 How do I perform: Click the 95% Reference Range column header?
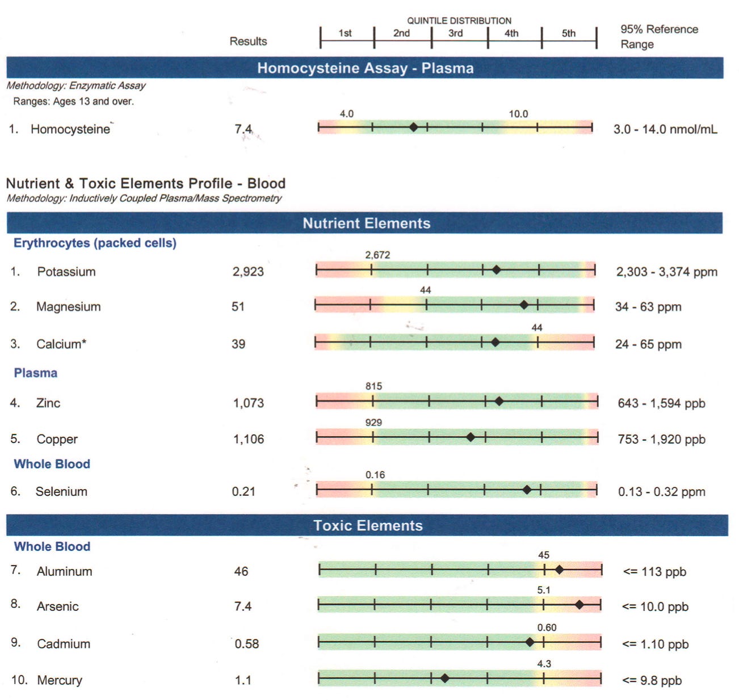pos(658,36)
